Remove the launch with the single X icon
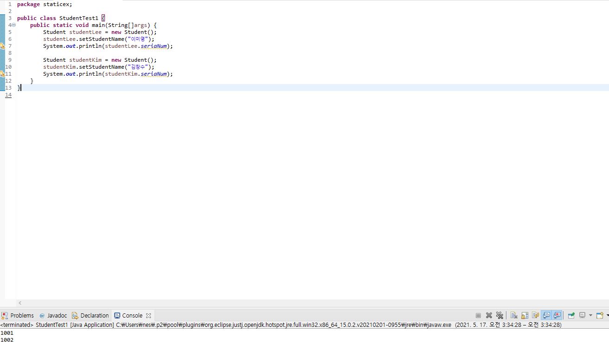This screenshot has height=364, width=609. click(x=489, y=315)
